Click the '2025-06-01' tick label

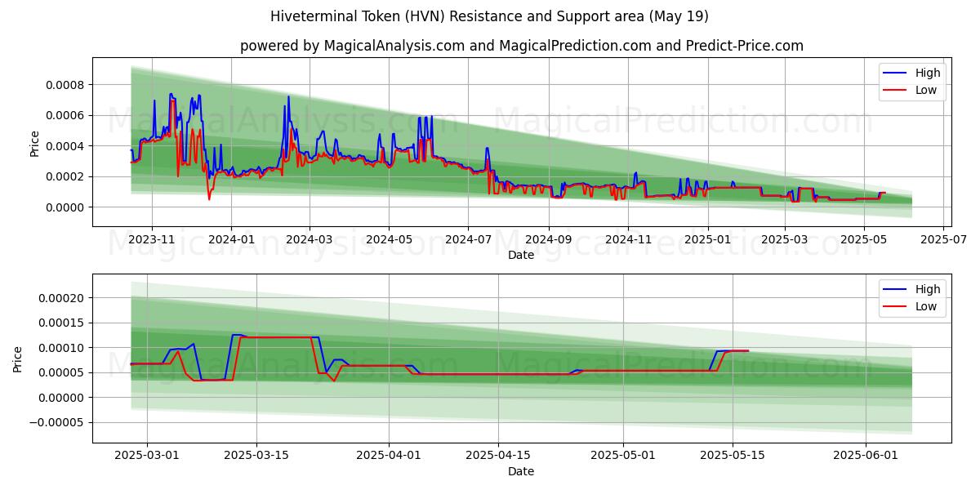tap(865, 456)
